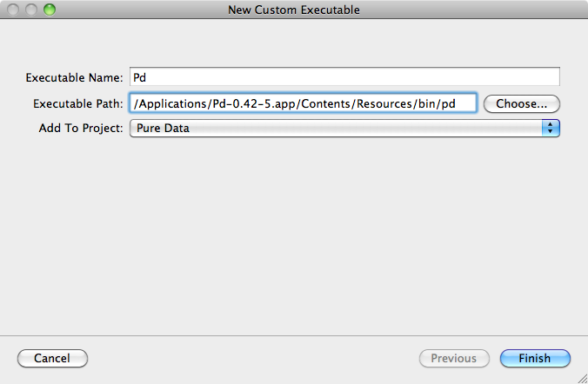Click inside the Executable Path field
This screenshot has width=588, height=384.
point(303,103)
